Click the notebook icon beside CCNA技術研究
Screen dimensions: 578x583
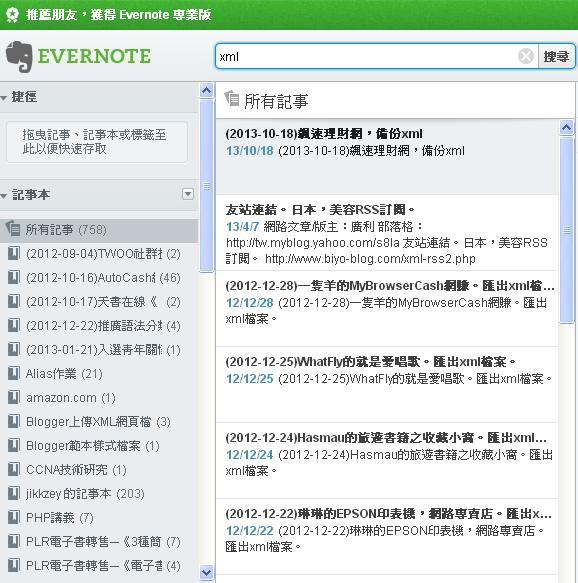(x=14, y=470)
